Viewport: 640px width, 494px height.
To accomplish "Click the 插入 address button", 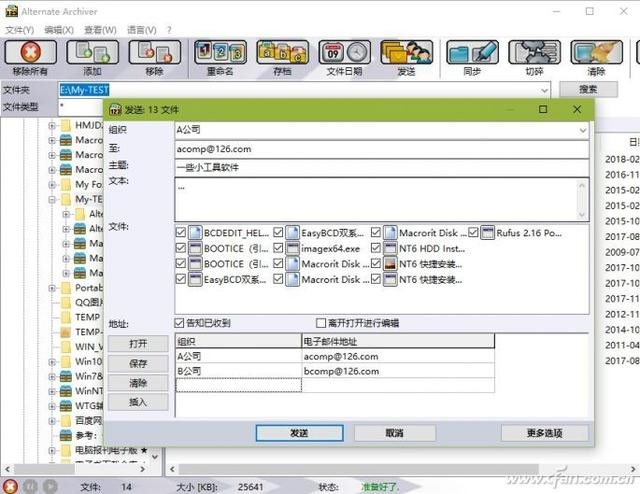I will (x=138, y=402).
